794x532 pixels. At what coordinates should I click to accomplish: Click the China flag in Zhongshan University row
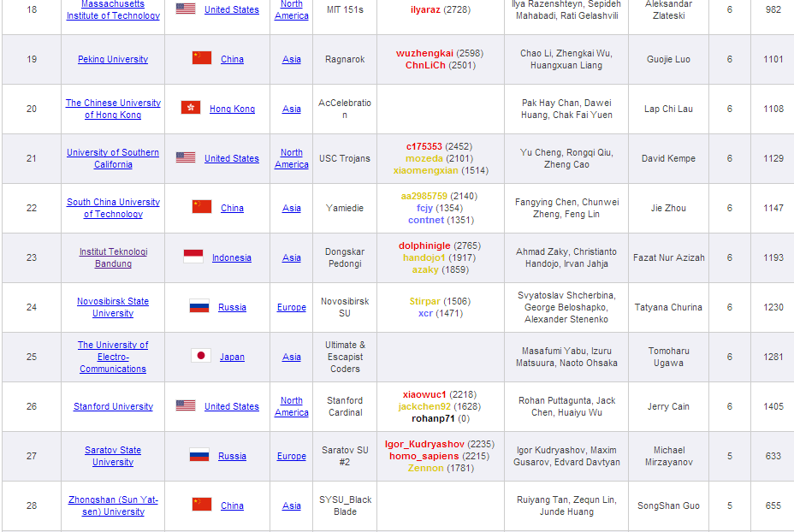(202, 505)
